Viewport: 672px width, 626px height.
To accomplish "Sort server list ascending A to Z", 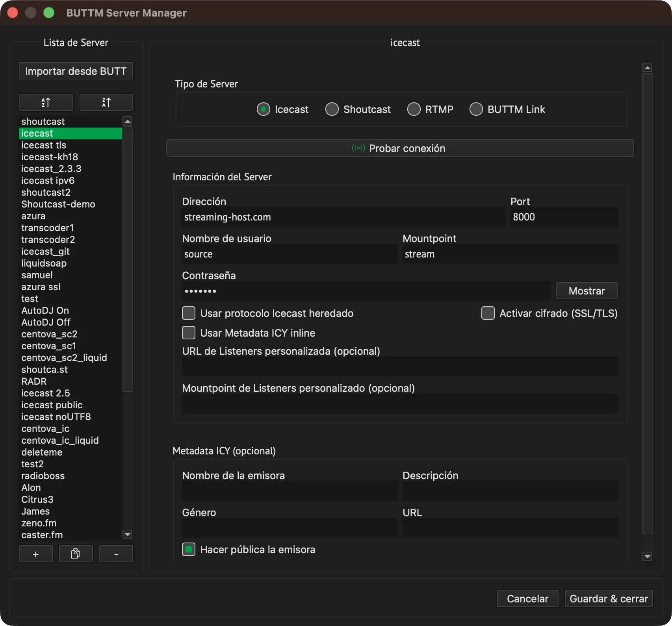I will 46,102.
